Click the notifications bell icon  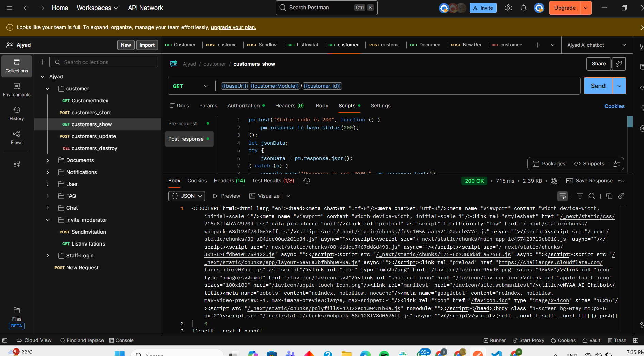(x=524, y=8)
